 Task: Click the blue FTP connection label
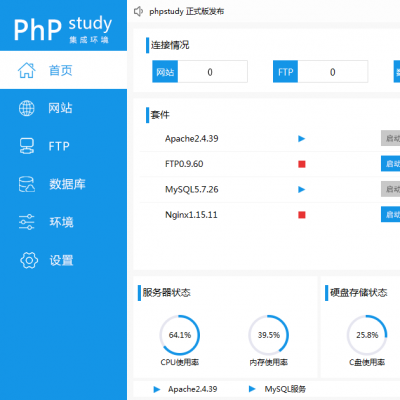(x=286, y=72)
